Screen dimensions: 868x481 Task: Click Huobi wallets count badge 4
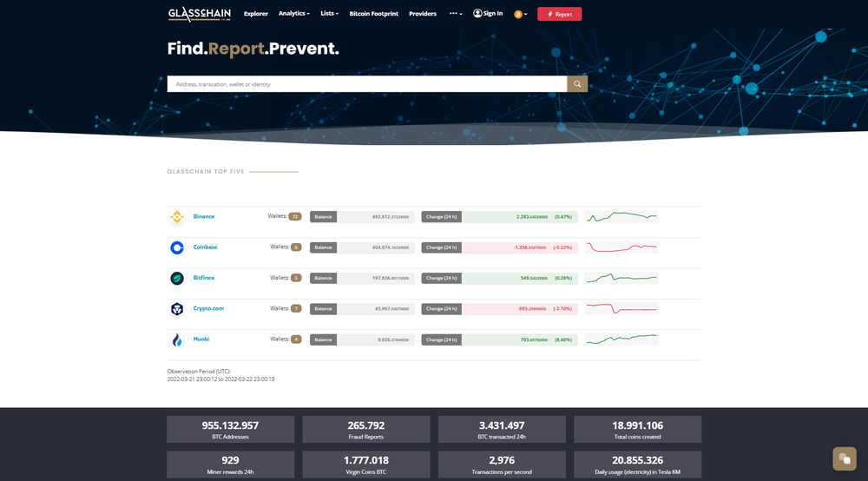tap(296, 339)
